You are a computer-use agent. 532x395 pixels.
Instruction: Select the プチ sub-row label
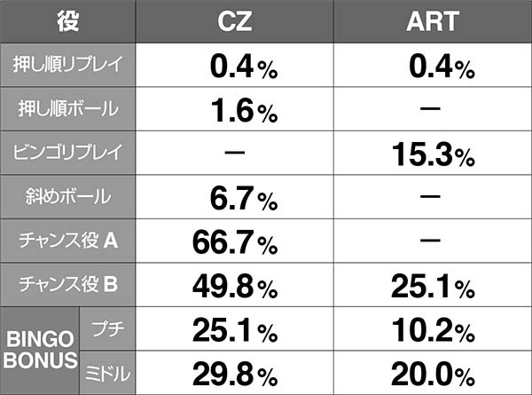pos(107,328)
